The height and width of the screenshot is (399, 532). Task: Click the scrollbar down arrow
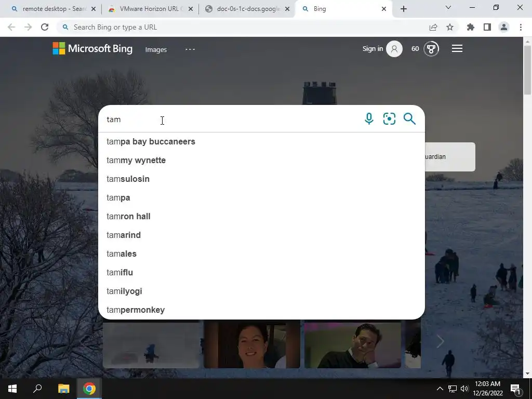coord(527,374)
